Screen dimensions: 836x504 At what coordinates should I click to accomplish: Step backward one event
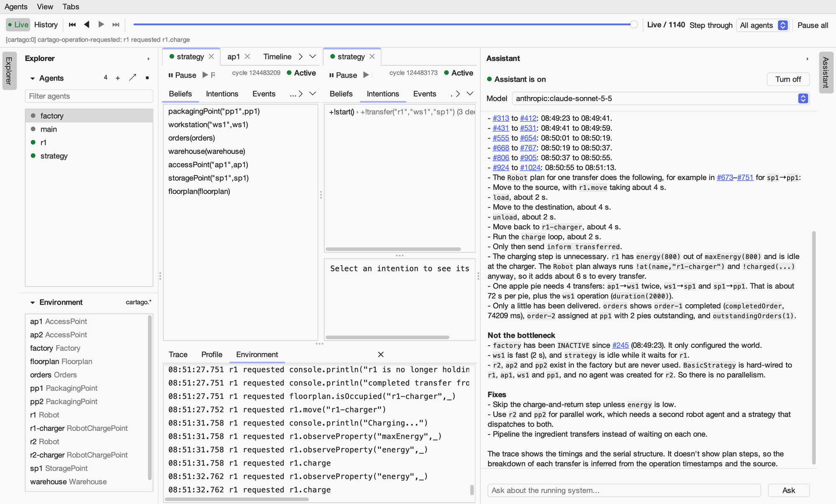87,25
